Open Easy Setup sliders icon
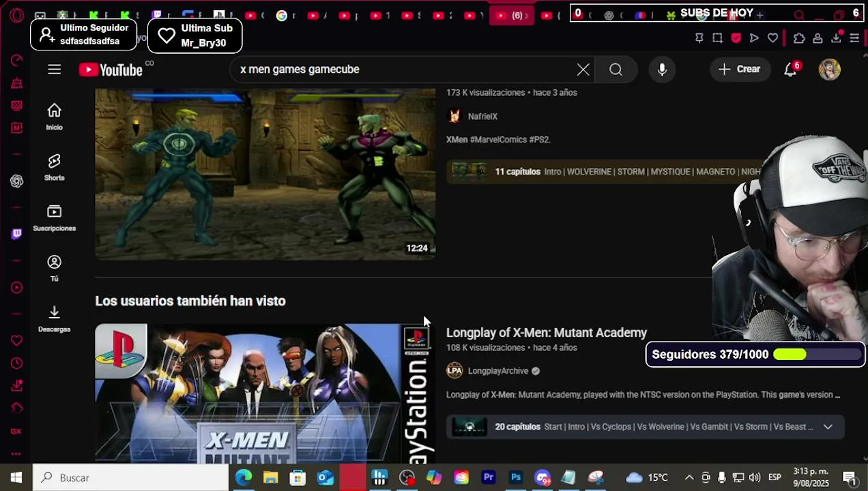 (854, 38)
